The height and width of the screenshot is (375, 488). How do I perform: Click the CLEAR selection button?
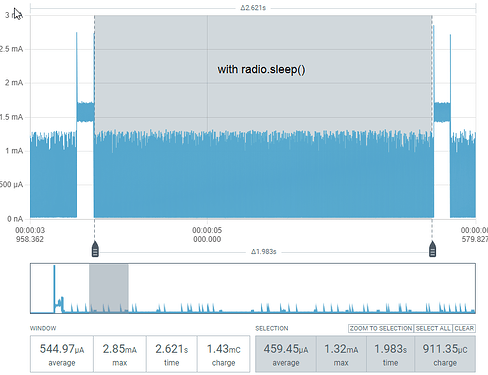(464, 328)
